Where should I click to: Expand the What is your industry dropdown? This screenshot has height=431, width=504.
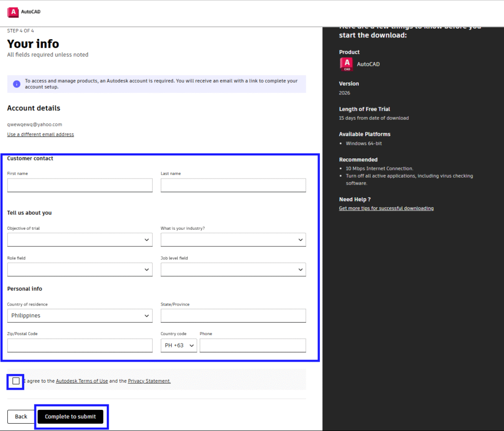click(x=233, y=240)
